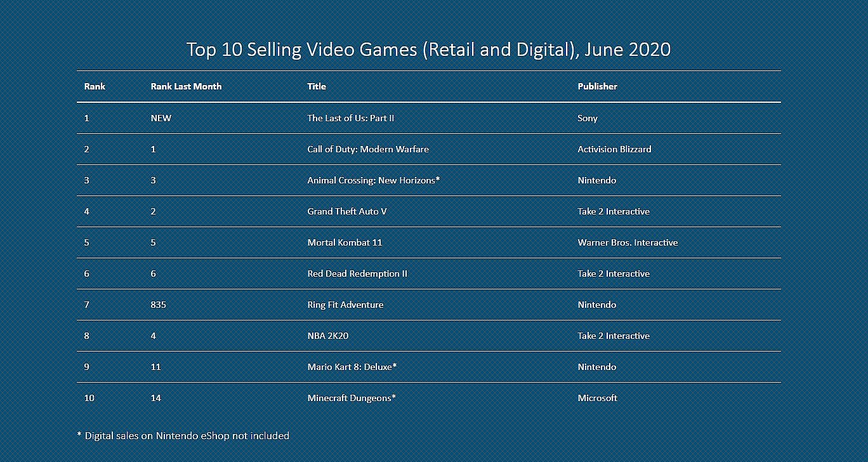Screen dimensions: 868x462
Task: Select The Last of Us: Part II title
Action: coord(351,118)
